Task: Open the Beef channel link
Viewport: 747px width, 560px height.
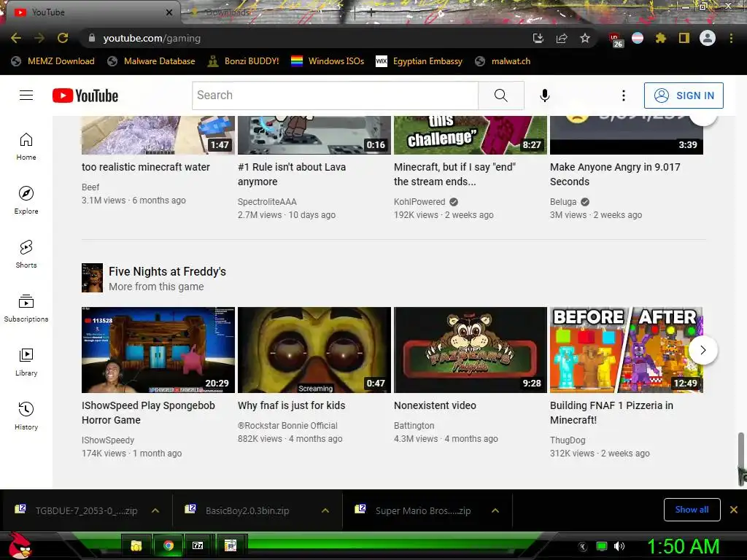Action: tap(90, 187)
